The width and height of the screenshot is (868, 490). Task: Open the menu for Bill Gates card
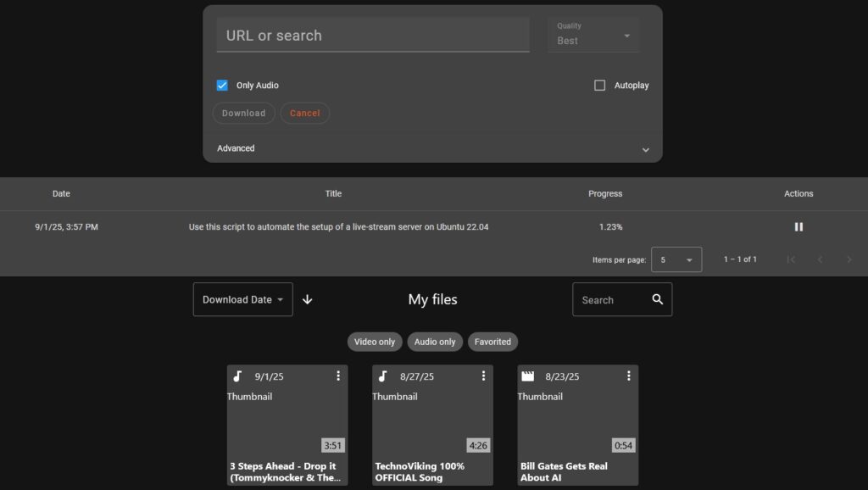628,376
